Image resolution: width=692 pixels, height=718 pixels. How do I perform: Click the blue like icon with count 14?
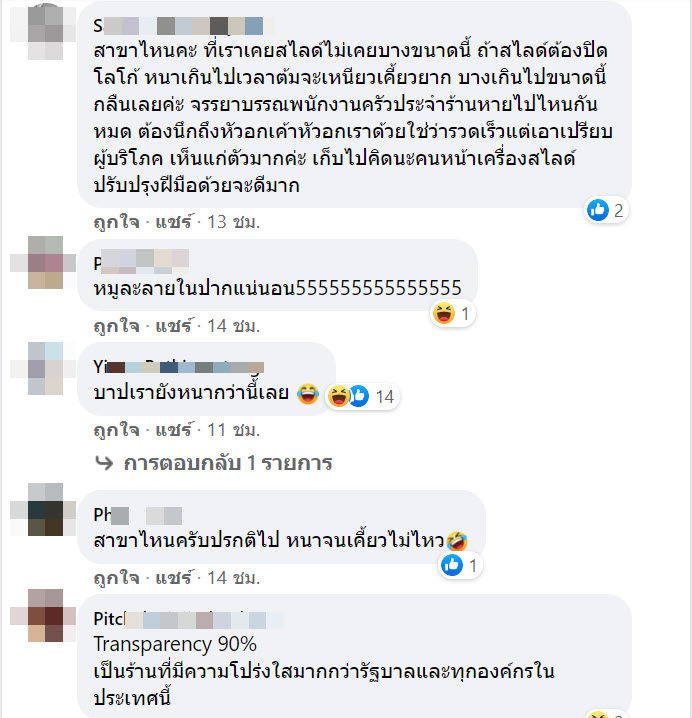[x=360, y=396]
